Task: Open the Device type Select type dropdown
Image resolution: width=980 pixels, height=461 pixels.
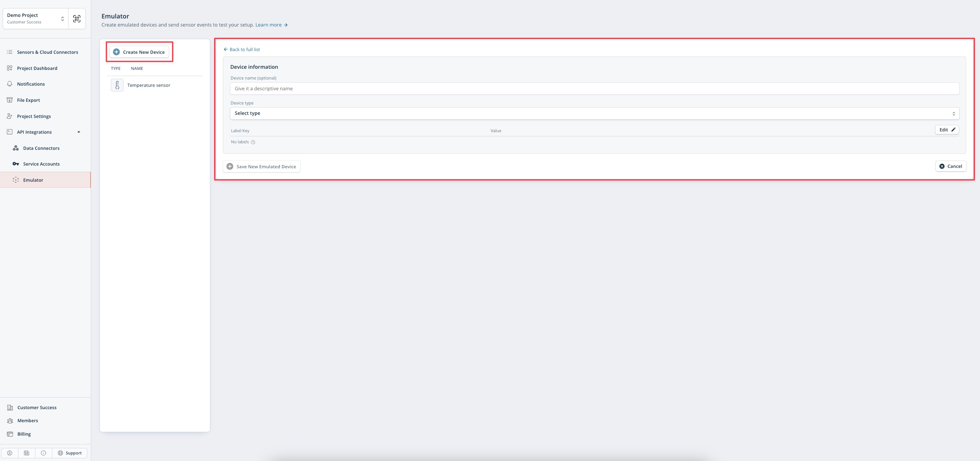Action: (x=594, y=113)
